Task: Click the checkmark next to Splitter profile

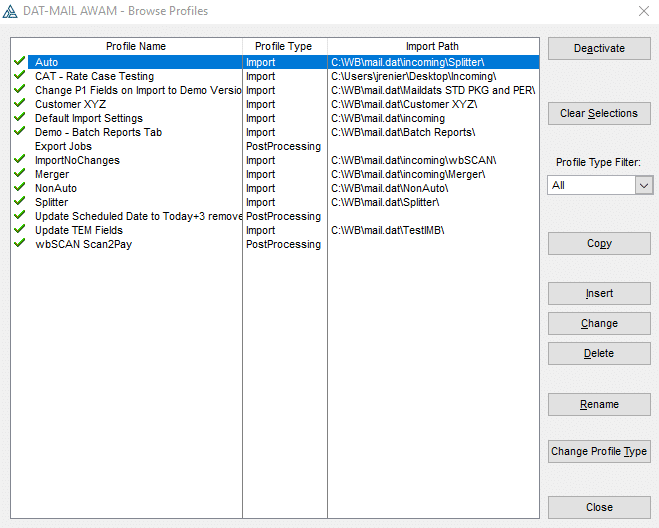Action: [19, 202]
